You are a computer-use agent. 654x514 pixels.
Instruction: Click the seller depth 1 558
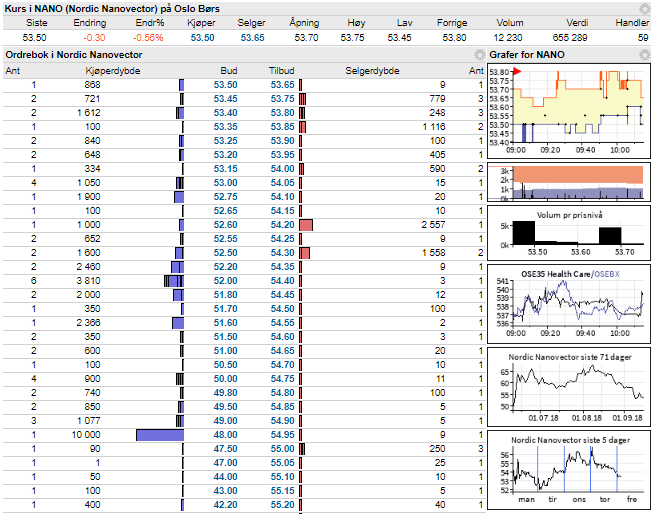[x=434, y=253]
